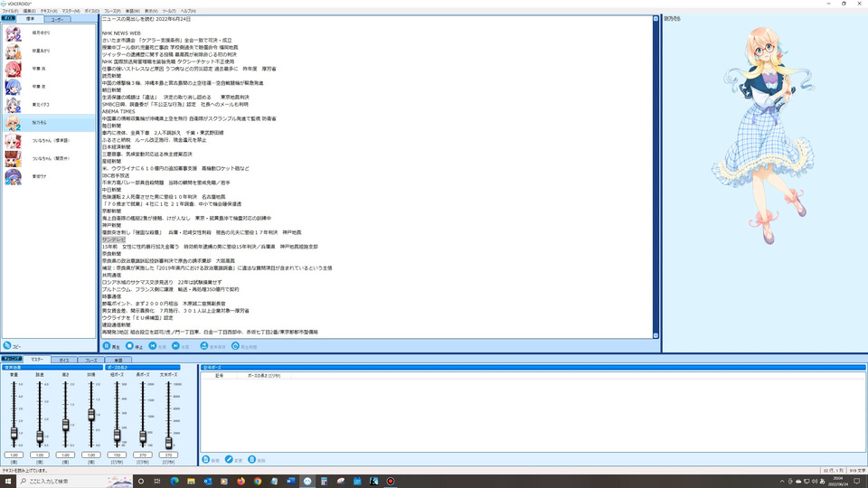
Task: Open the マスター(M) menu
Action: 71,11
